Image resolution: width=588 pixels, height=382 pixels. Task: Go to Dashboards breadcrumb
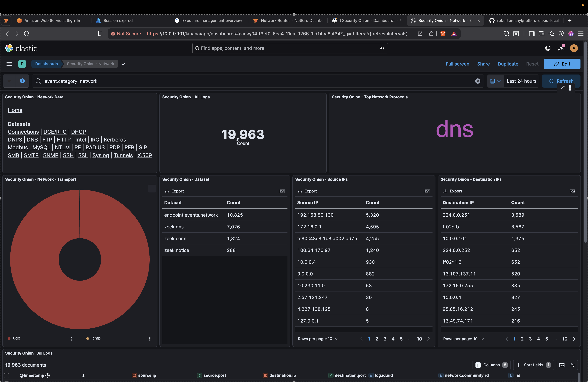(x=46, y=64)
